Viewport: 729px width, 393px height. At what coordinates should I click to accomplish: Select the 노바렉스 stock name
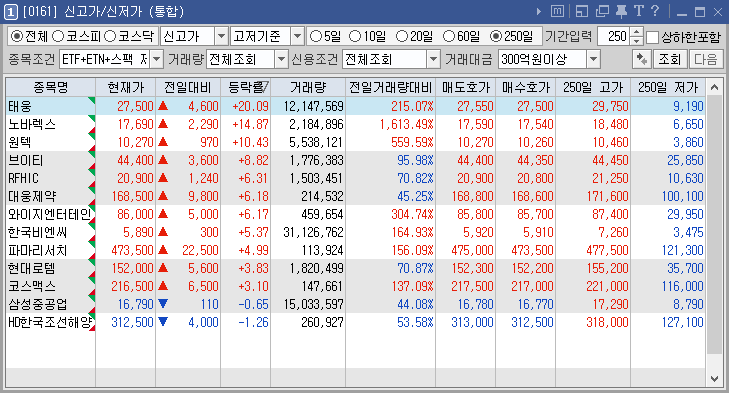pos(32,124)
